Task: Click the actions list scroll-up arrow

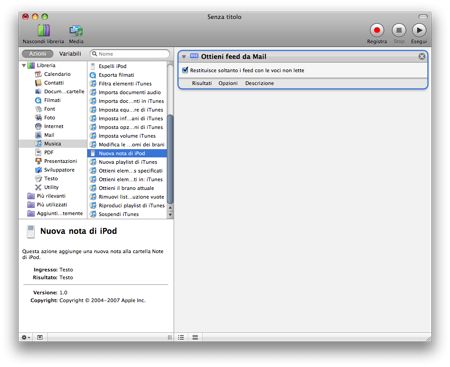Action: pyautogui.click(x=170, y=208)
